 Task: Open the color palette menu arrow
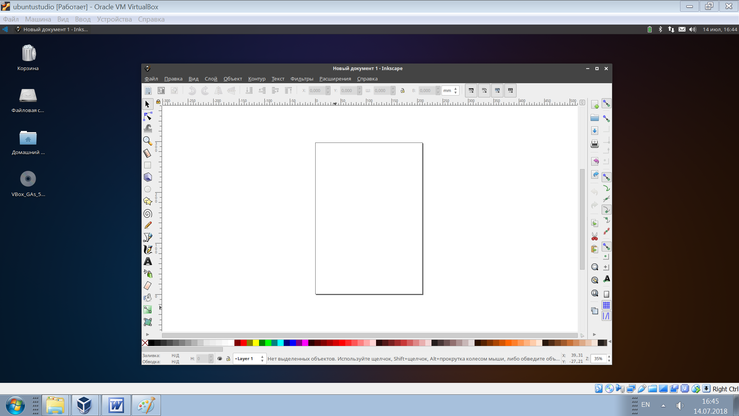click(x=610, y=343)
